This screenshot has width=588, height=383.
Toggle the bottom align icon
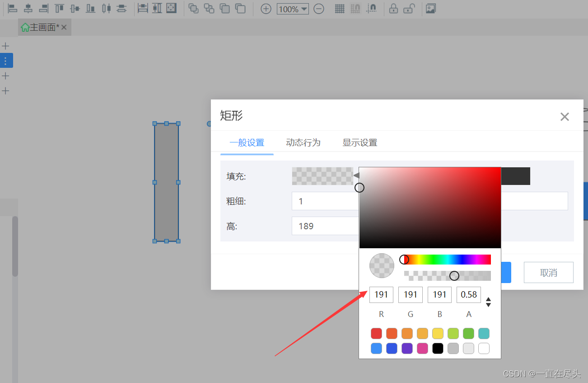point(90,9)
